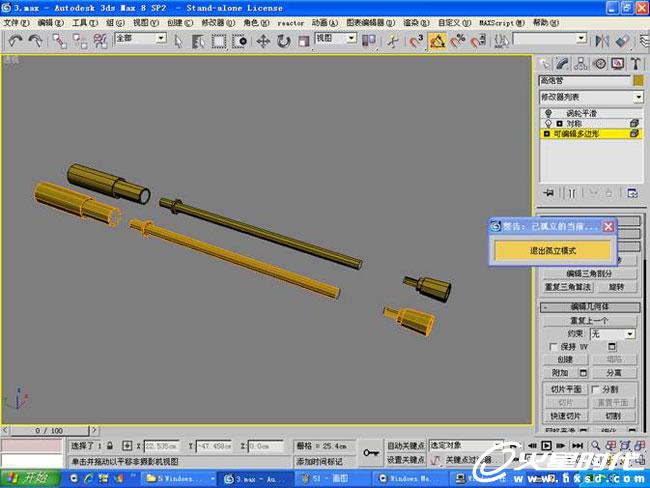Open the Select by Name dialog icon
This screenshot has height=488, width=650.
pos(198,41)
